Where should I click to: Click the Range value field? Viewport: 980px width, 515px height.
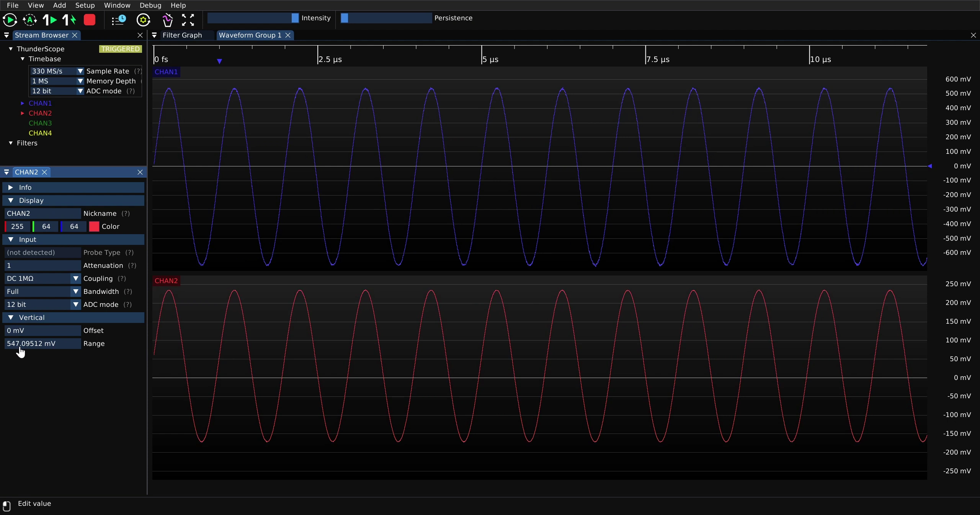[42, 344]
